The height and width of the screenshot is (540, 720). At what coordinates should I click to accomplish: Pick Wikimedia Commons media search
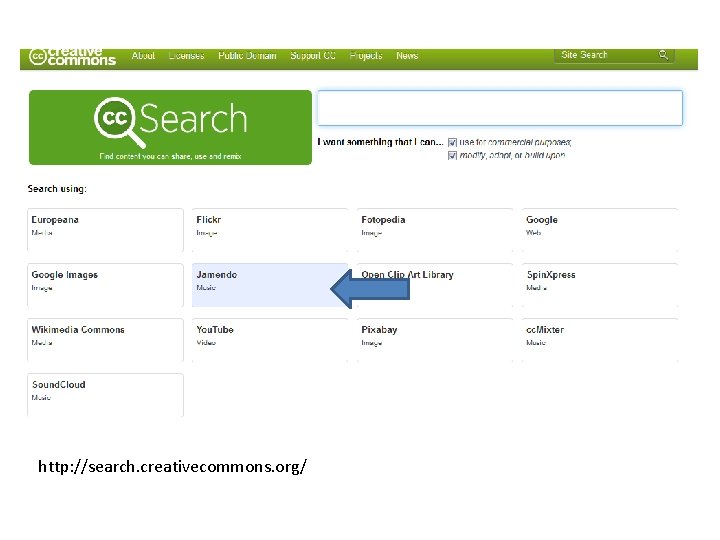coord(105,340)
